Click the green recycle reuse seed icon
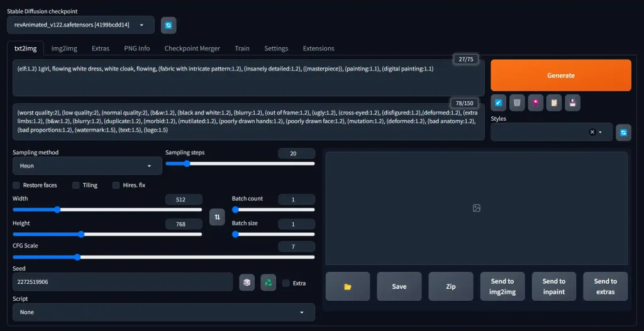The height and width of the screenshot is (331, 644). click(x=269, y=283)
